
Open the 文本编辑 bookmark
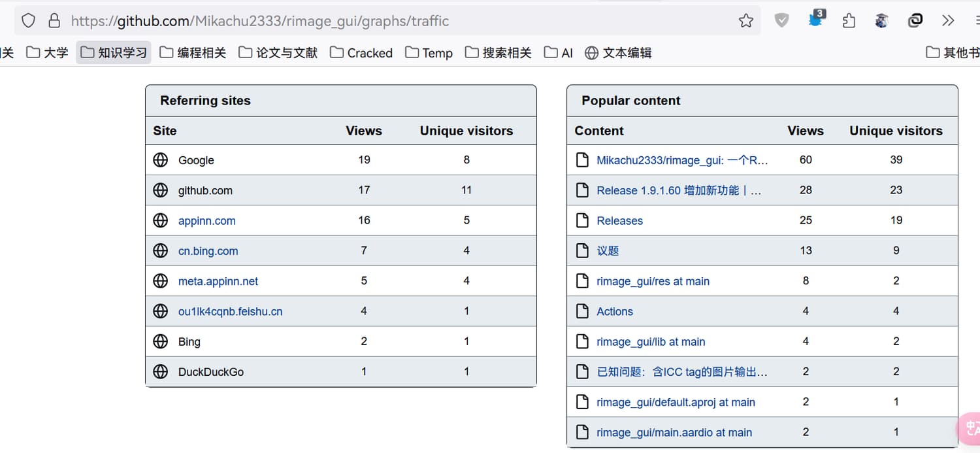(x=618, y=52)
